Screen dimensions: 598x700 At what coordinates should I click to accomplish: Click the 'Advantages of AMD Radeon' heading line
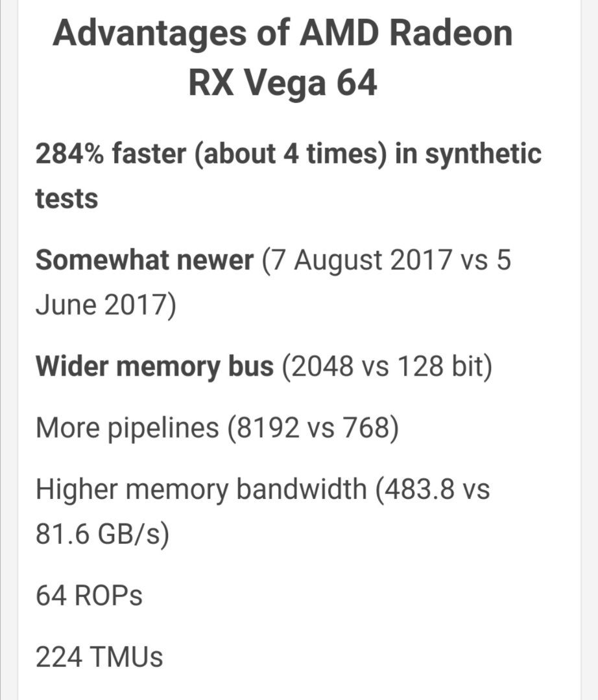click(x=282, y=34)
